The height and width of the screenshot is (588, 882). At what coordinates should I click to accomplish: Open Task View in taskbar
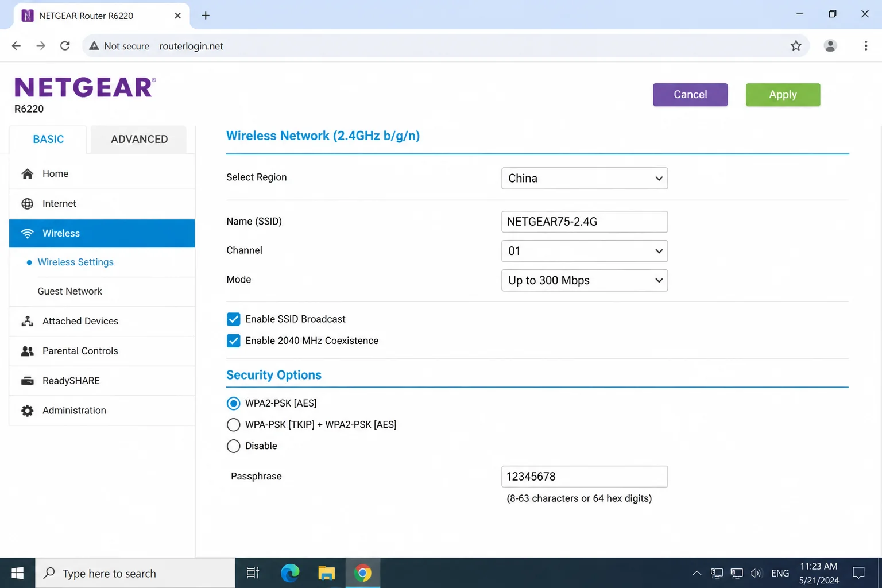coord(253,573)
